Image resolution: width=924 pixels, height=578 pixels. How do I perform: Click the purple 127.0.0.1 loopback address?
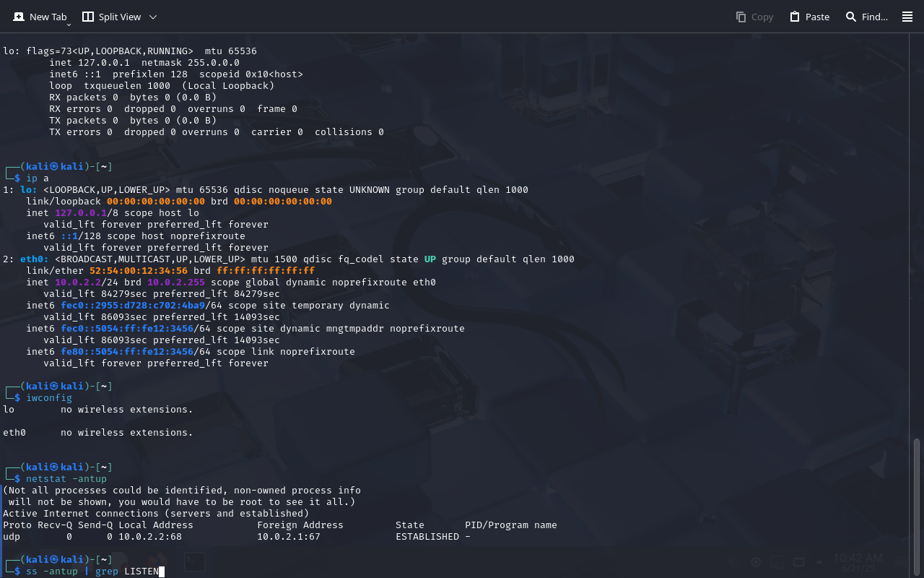[x=81, y=213]
